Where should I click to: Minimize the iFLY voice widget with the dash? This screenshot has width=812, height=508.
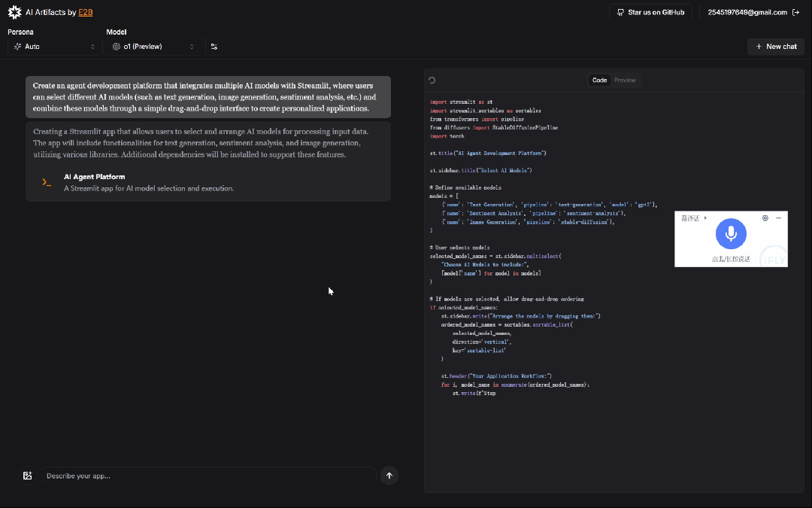(x=779, y=218)
